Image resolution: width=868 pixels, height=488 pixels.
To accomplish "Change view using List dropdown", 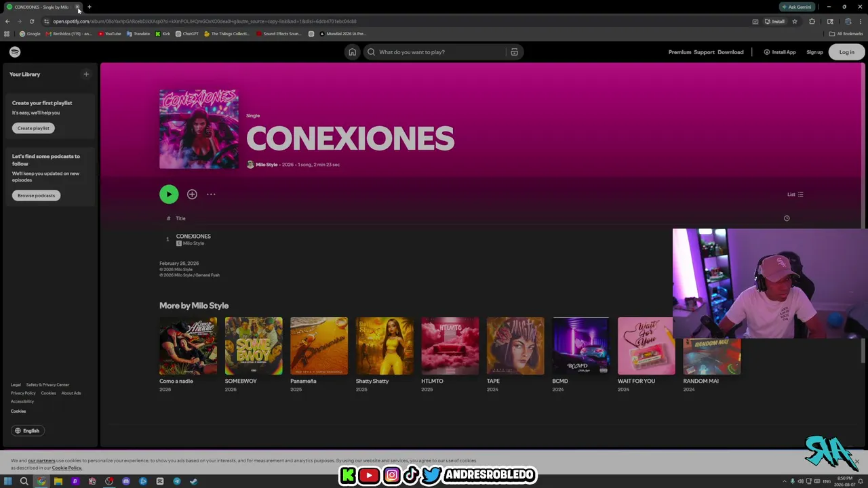I will click(795, 195).
